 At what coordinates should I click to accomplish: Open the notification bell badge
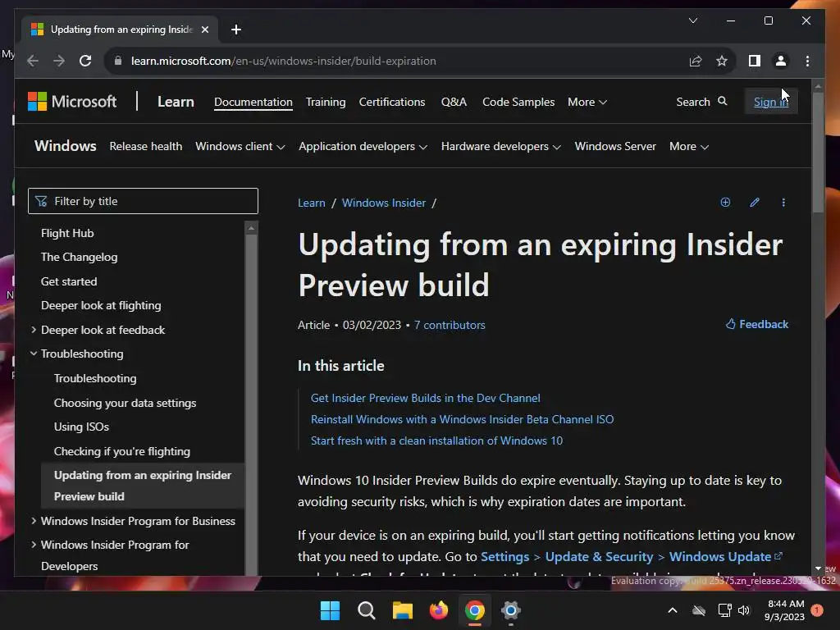coord(817,610)
